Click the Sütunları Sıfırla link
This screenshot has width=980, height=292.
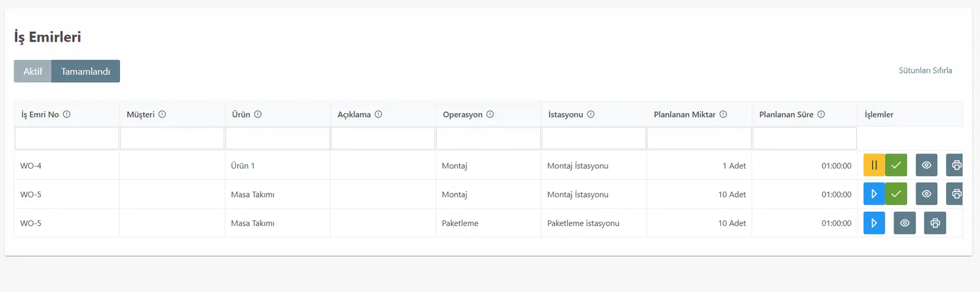925,70
